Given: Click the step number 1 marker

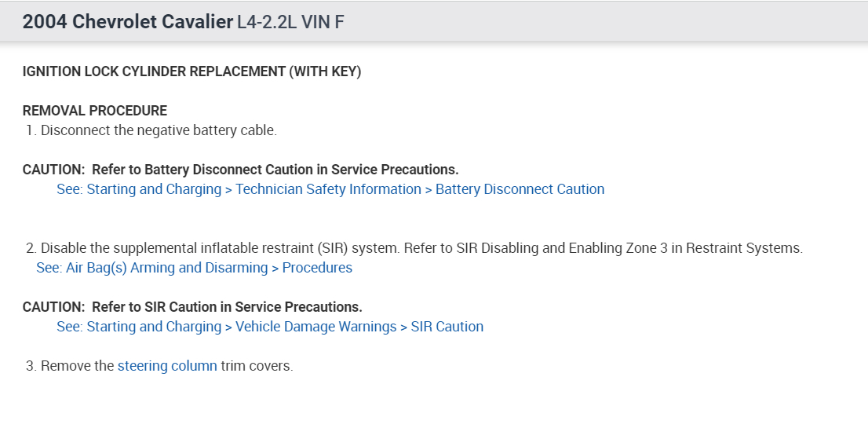Looking at the screenshot, I should point(31,130).
